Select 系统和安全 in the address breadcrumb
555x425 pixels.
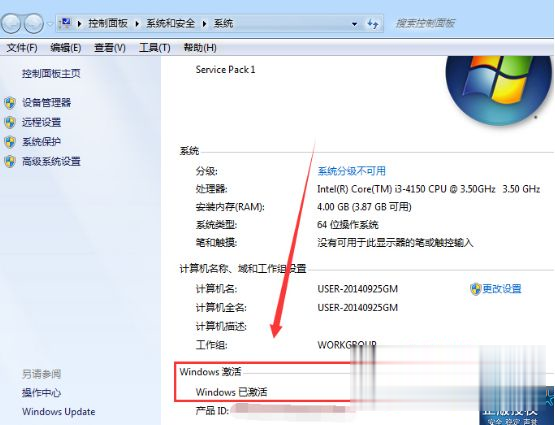(171, 24)
